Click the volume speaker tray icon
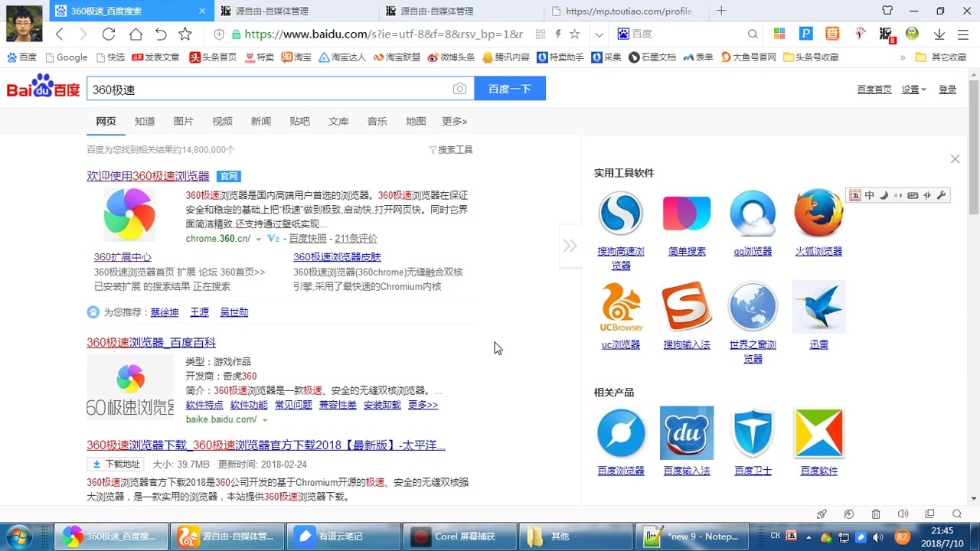Image resolution: width=980 pixels, height=551 pixels. (x=877, y=536)
